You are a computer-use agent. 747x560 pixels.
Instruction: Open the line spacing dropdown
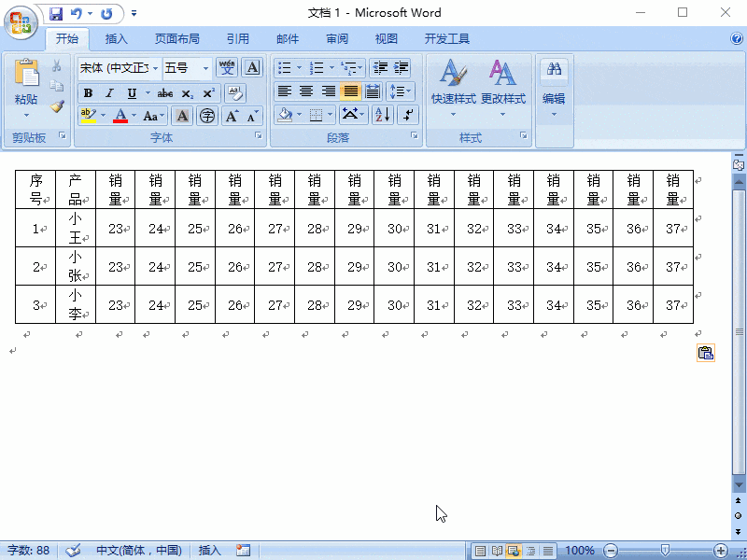400,91
